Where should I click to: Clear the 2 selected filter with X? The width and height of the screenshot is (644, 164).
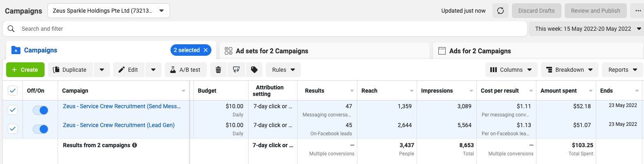[x=206, y=50]
